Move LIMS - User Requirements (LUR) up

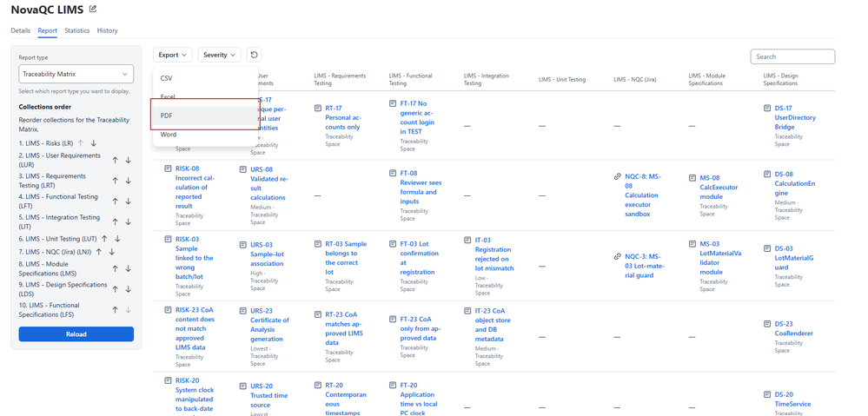116,160
